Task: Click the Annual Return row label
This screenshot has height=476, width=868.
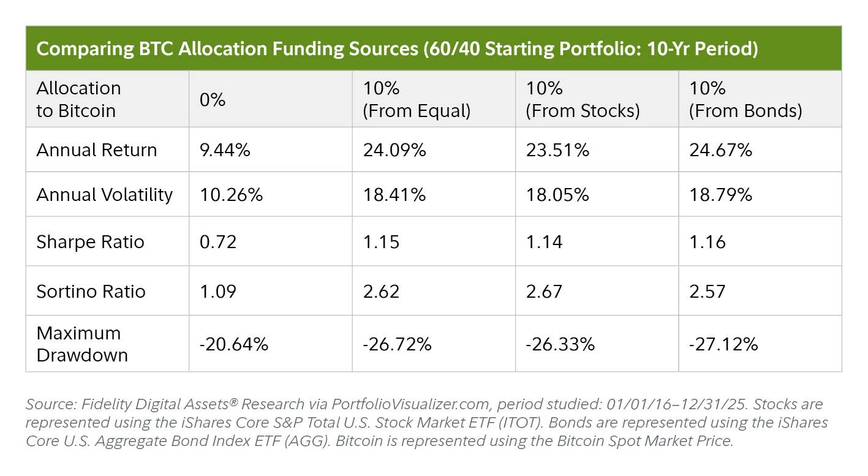Action: (97, 150)
